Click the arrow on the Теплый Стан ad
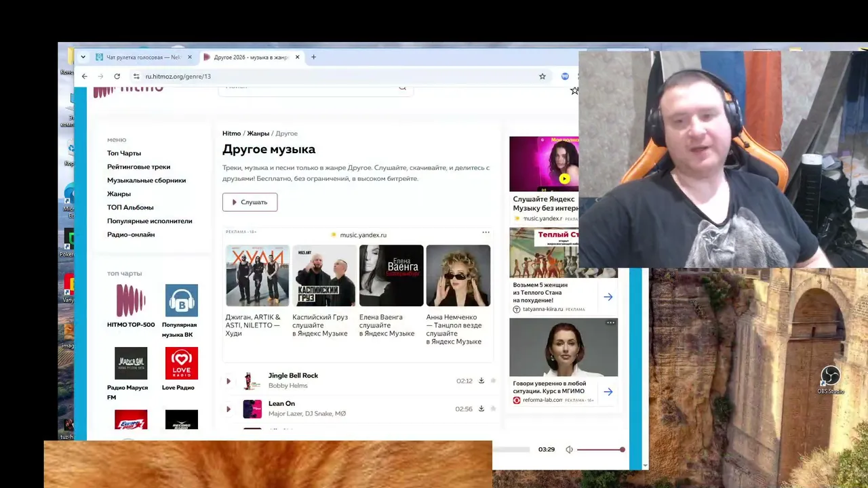This screenshot has height=488, width=868. (x=608, y=297)
